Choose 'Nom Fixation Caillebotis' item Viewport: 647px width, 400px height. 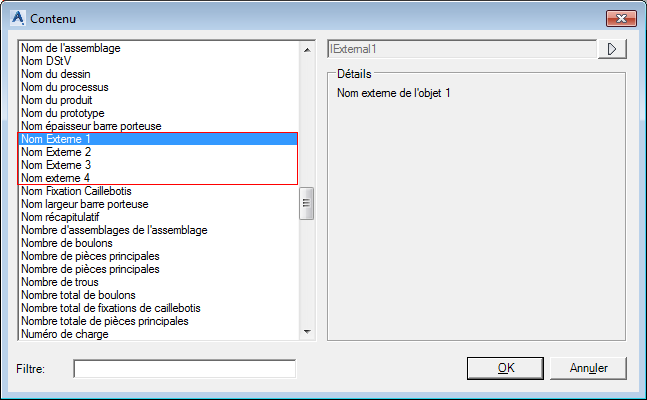click(x=76, y=191)
